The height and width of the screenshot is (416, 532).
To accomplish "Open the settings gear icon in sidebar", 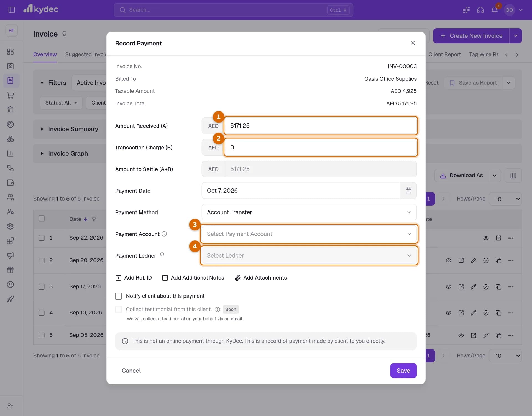I will (10, 226).
